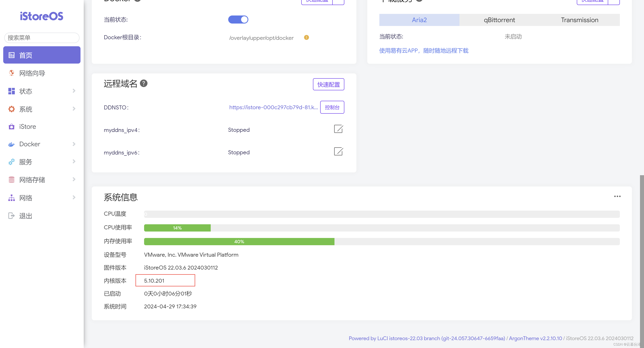Image resolution: width=644 pixels, height=348 pixels.
Task: Expand the Docker sidebar chevron
Action: 74,144
